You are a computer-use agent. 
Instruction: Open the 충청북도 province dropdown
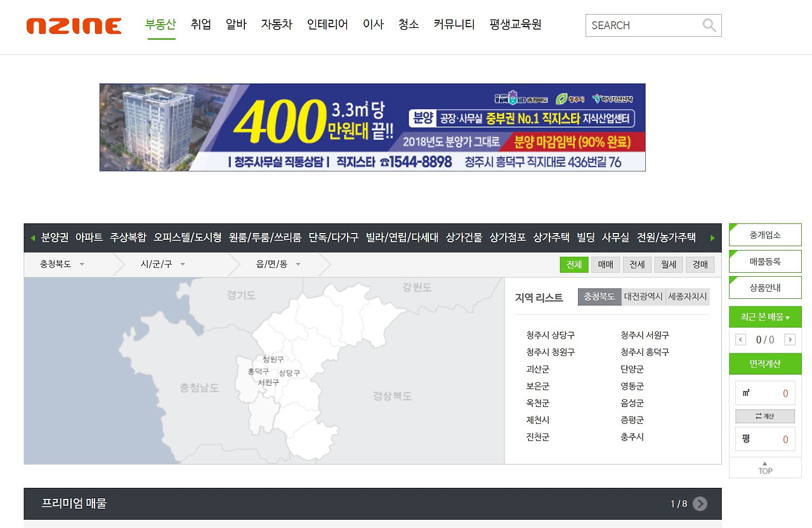(x=62, y=264)
